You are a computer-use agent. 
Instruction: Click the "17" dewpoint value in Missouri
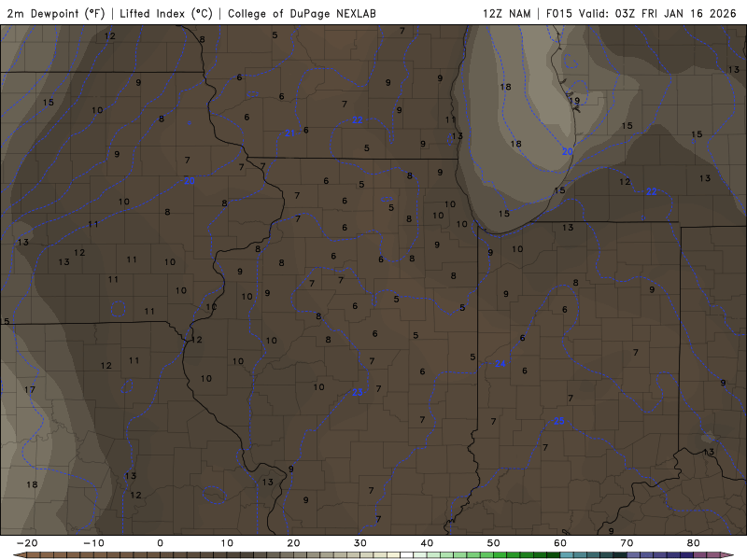pos(30,389)
